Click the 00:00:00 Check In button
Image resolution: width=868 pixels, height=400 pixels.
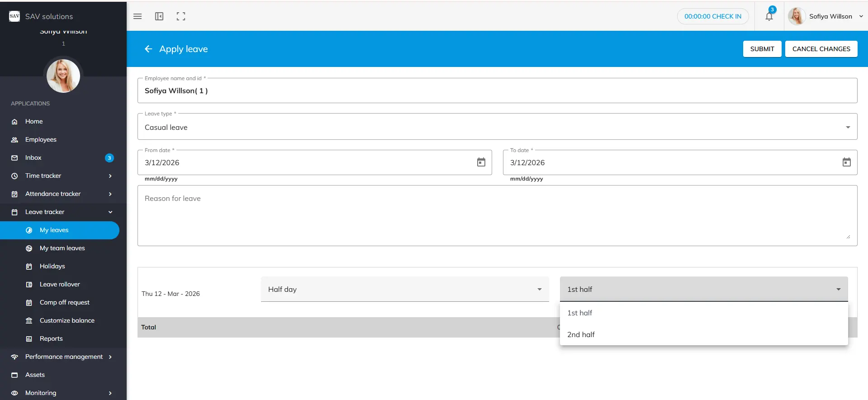pyautogui.click(x=712, y=16)
